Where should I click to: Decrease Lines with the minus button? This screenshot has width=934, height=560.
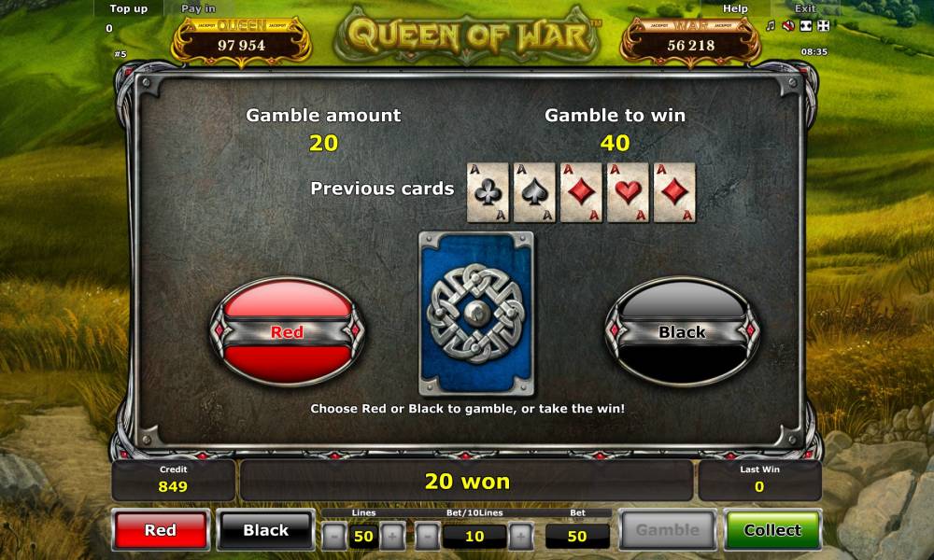tap(334, 536)
